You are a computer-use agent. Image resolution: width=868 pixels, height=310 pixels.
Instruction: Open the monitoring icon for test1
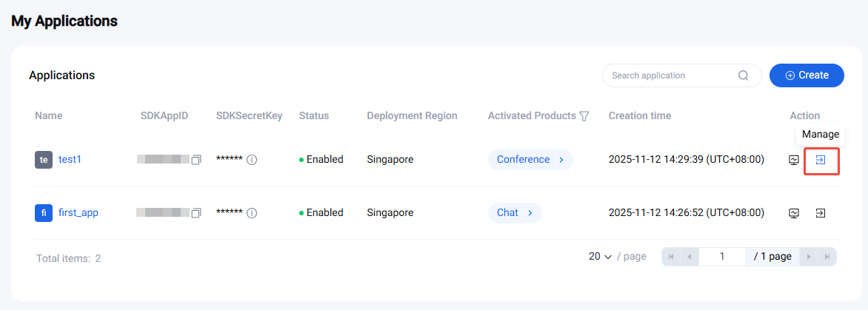(x=794, y=160)
